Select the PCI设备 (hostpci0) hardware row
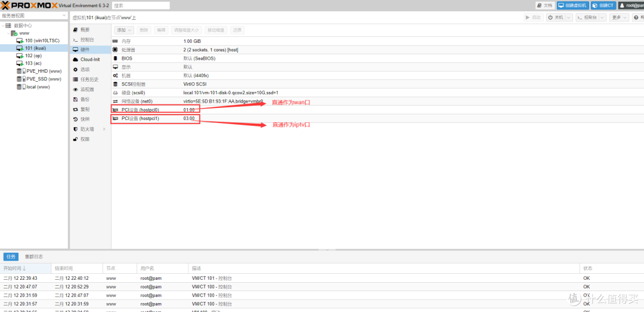 point(140,110)
